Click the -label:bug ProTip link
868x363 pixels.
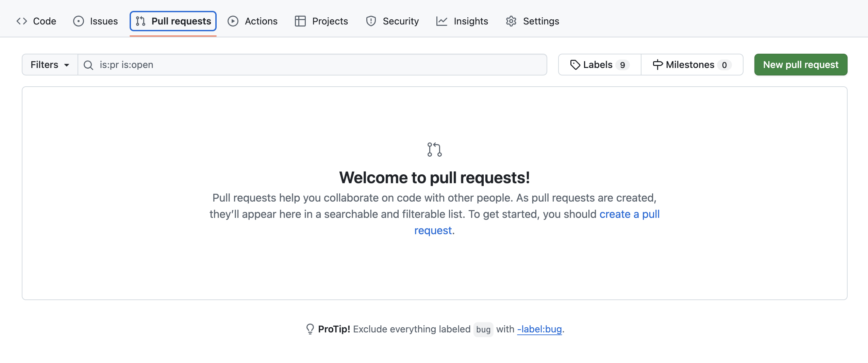point(539,329)
